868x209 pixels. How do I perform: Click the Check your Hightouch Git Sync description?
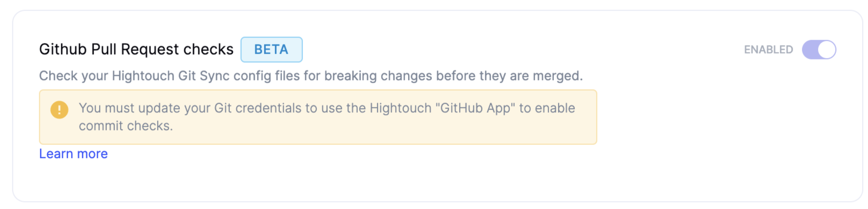pos(311,76)
